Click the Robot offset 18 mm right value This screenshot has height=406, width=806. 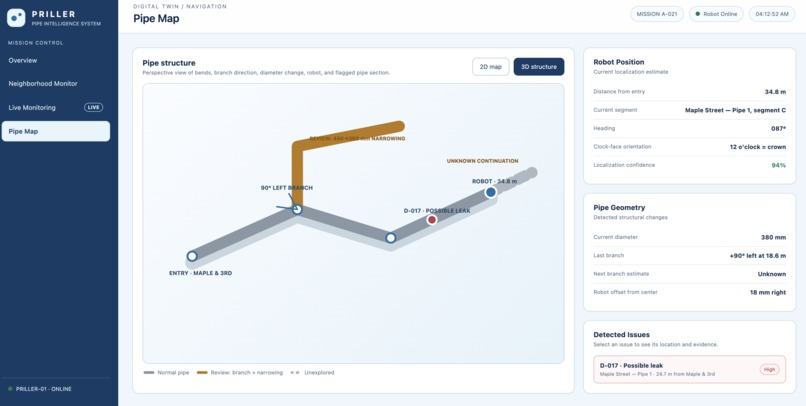pos(767,292)
